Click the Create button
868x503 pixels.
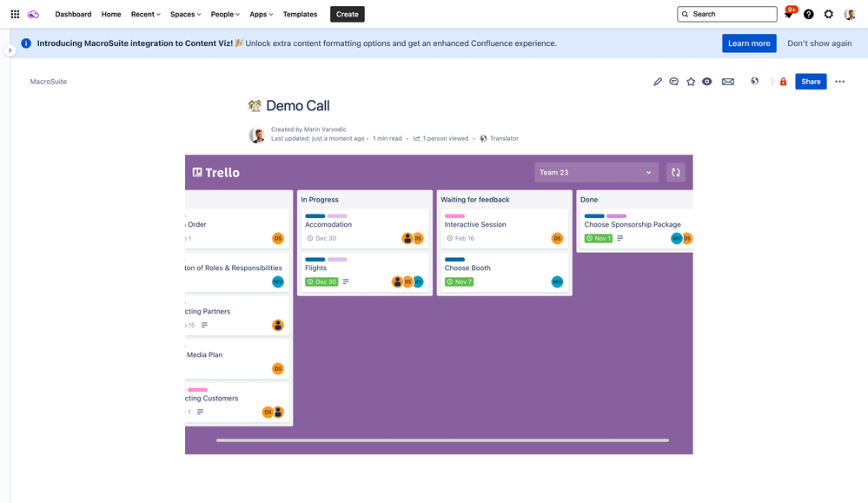click(347, 15)
